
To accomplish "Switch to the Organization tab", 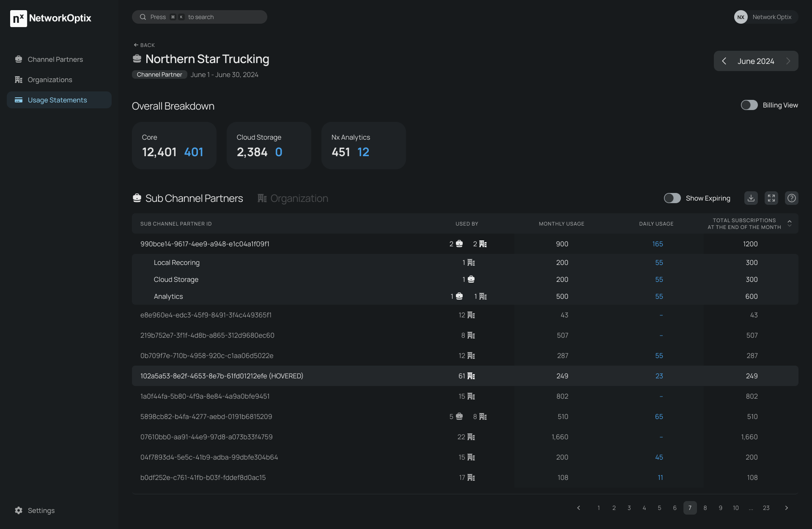I will tap(293, 198).
